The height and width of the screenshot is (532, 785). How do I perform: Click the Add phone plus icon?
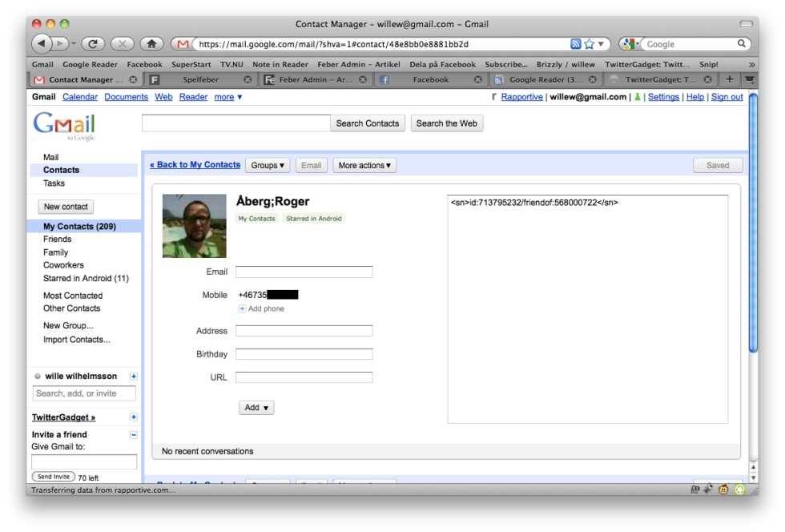point(242,308)
